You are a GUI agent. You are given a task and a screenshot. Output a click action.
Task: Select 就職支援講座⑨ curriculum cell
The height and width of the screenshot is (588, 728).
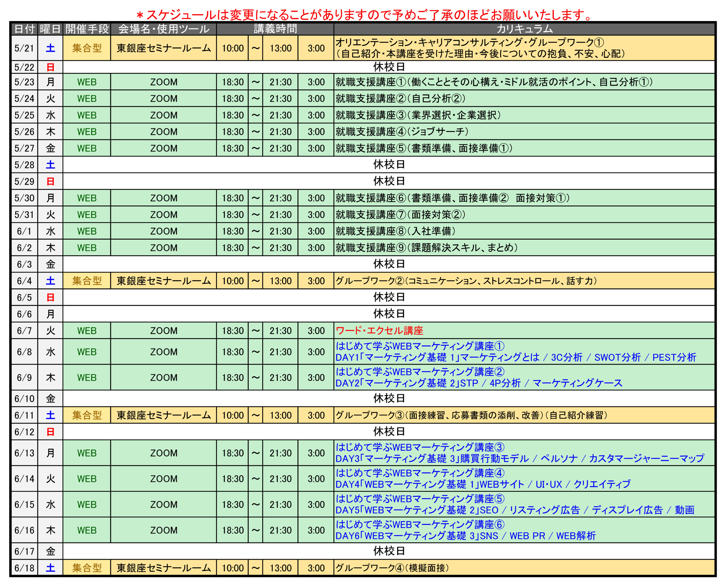524,248
